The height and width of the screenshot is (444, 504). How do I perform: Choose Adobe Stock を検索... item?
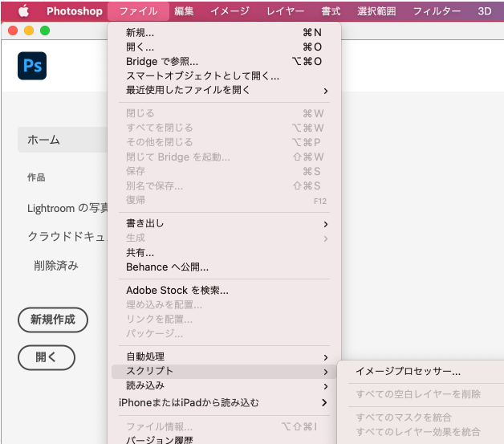224,291
